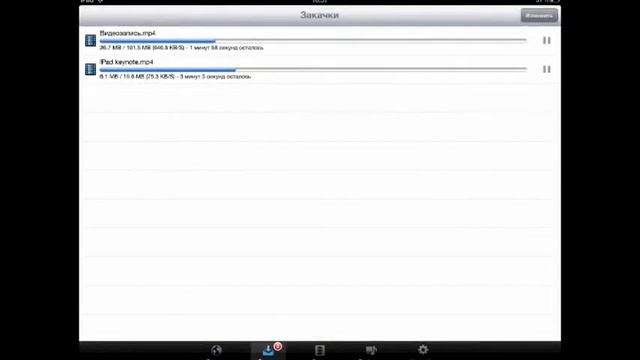The height and width of the screenshot is (360, 640).
Task: Open the browser globe tab
Action: click(x=216, y=350)
